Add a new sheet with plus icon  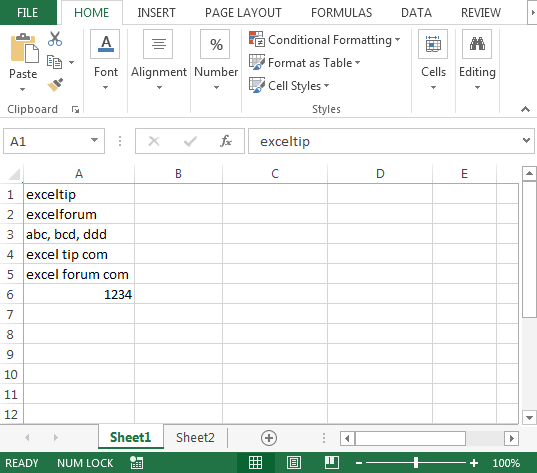coord(269,438)
